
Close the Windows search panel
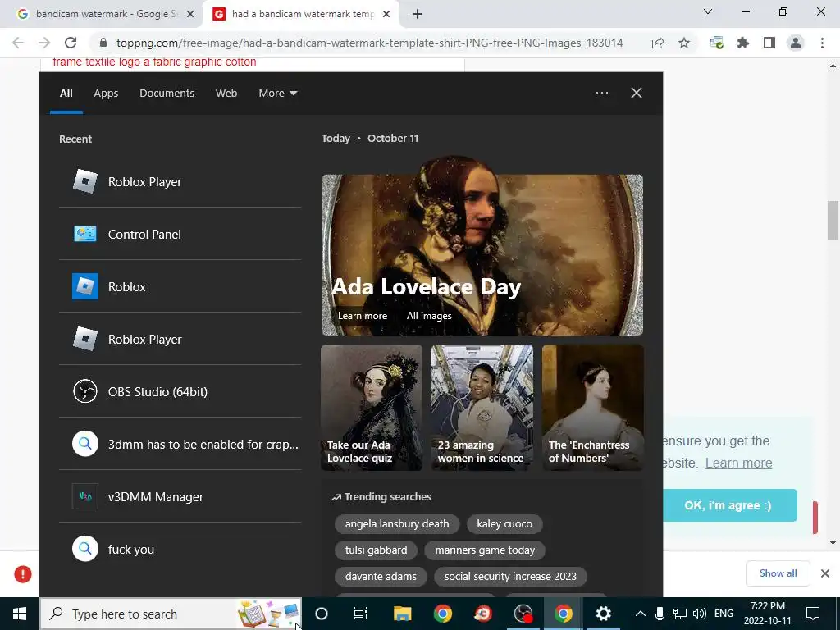637,93
